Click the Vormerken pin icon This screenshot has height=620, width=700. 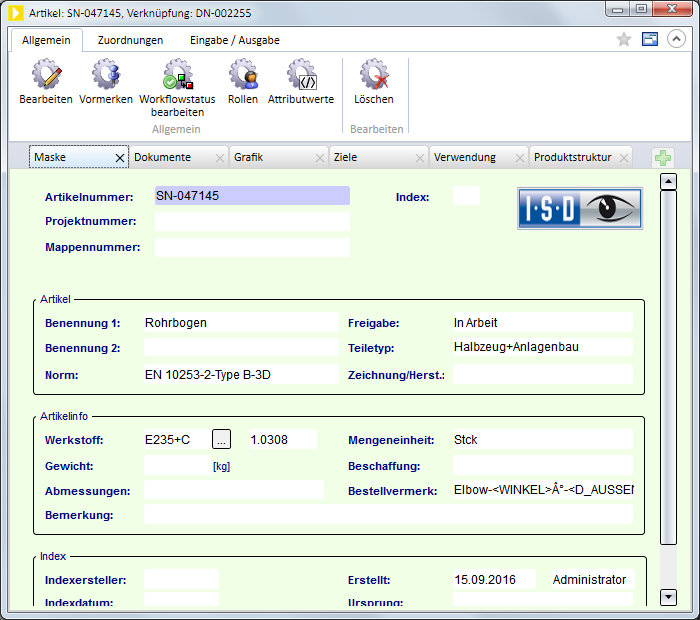coord(106,74)
